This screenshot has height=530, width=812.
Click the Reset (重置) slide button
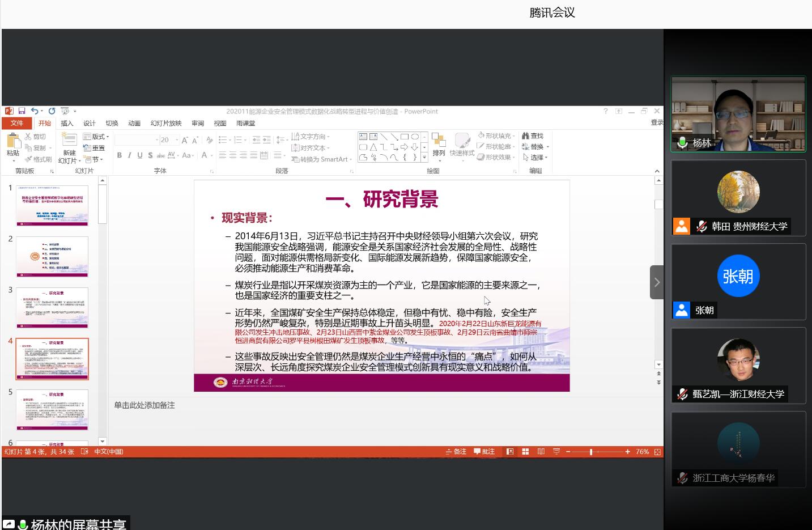tap(94, 148)
